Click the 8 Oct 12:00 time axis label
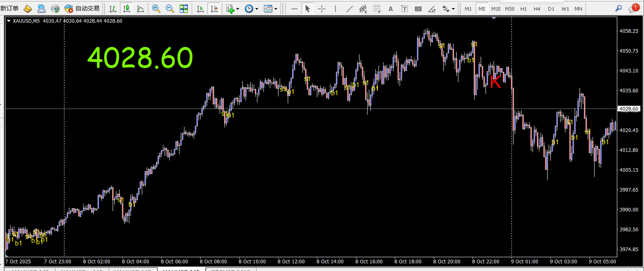This screenshot has height=271, width=644. [291, 261]
